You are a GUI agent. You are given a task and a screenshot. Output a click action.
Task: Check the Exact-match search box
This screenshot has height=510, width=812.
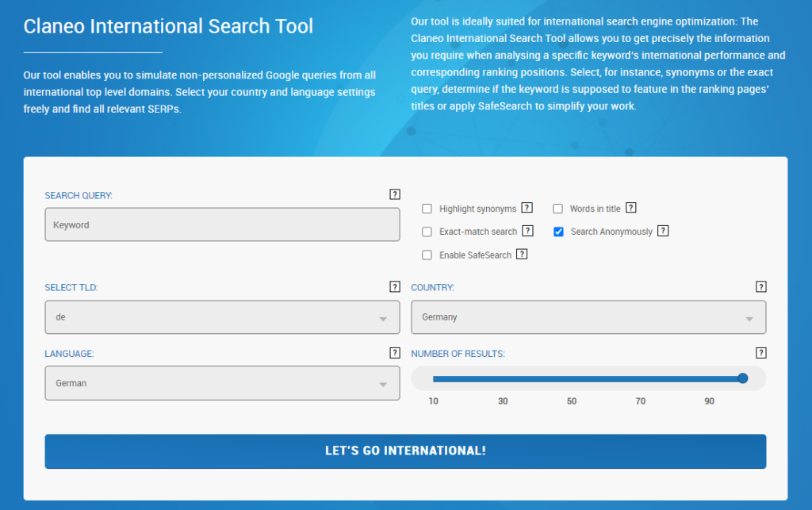pyautogui.click(x=427, y=232)
